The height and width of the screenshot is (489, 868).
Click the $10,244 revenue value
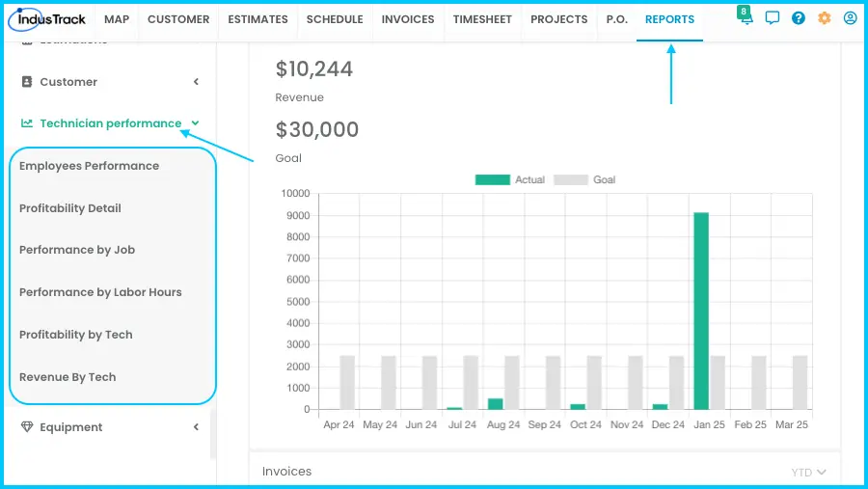click(x=313, y=69)
